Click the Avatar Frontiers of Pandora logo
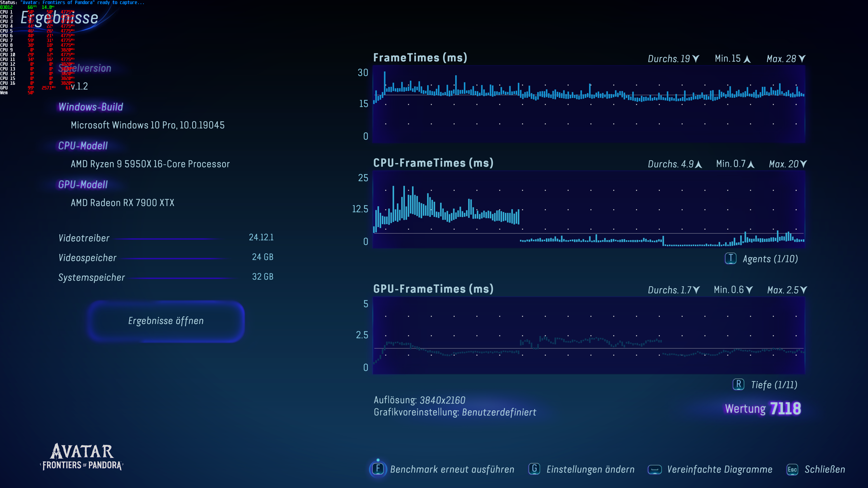868x488 pixels. pyautogui.click(x=82, y=457)
